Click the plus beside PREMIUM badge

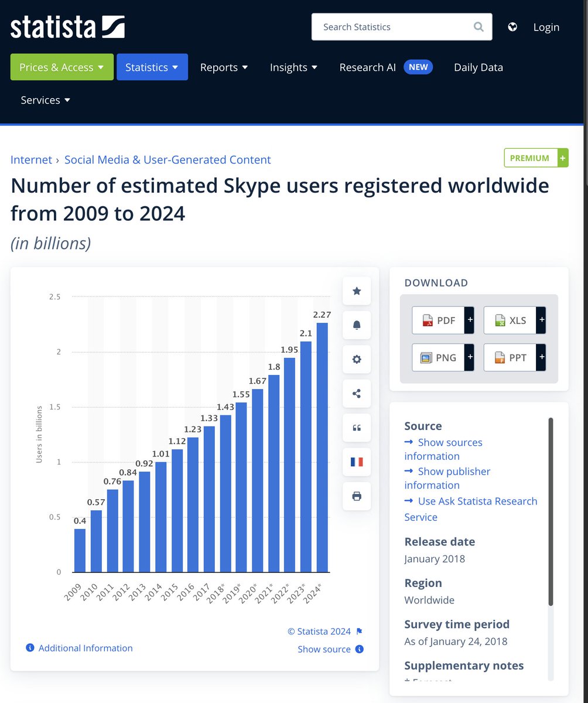(563, 158)
